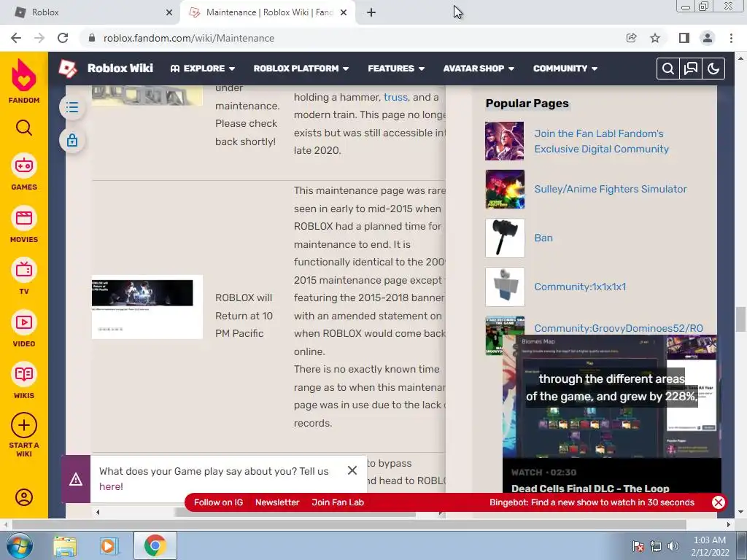Screen dimensions: 747x560
Task: Click the table horizontal scrollbar
Action: (295, 513)
